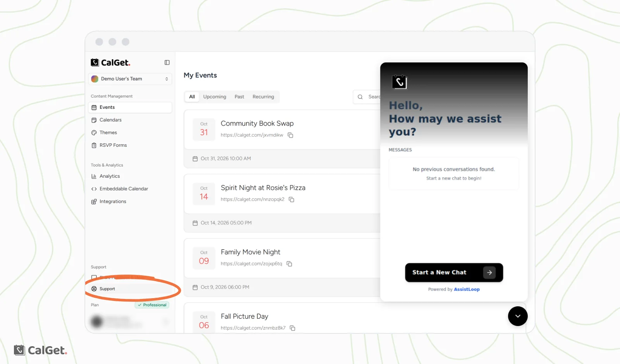Switch to the Recurring tab
Viewport: 620px width, 364px height.
click(x=263, y=97)
